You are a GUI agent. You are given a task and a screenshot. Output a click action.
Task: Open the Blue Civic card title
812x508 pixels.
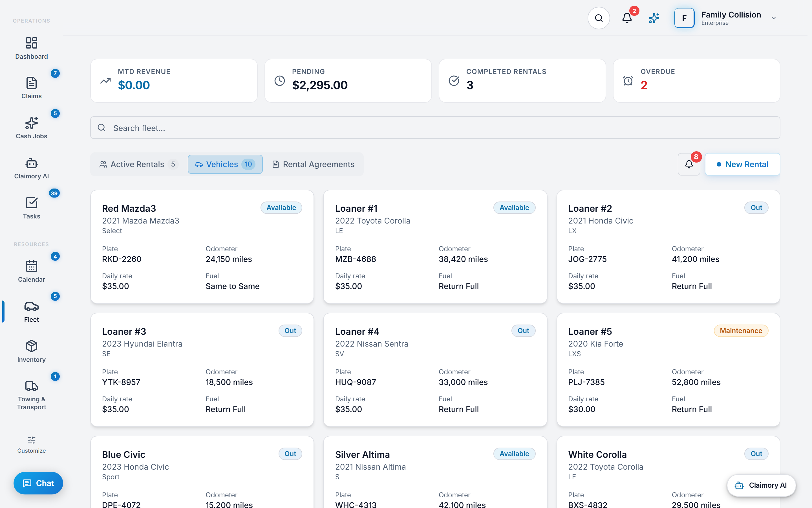tap(123, 454)
